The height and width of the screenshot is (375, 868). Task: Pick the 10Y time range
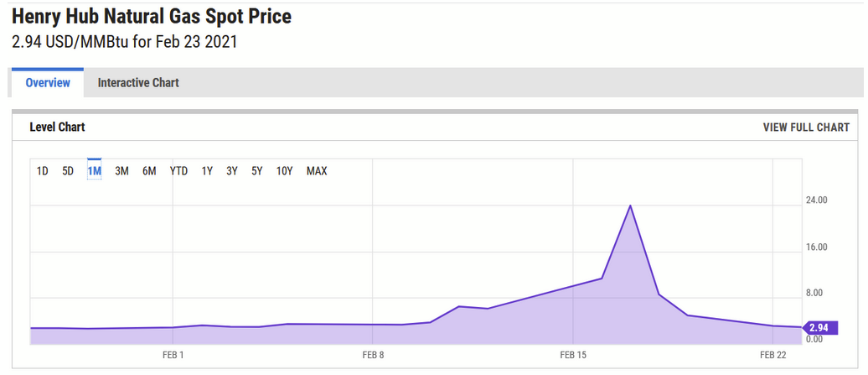[285, 171]
